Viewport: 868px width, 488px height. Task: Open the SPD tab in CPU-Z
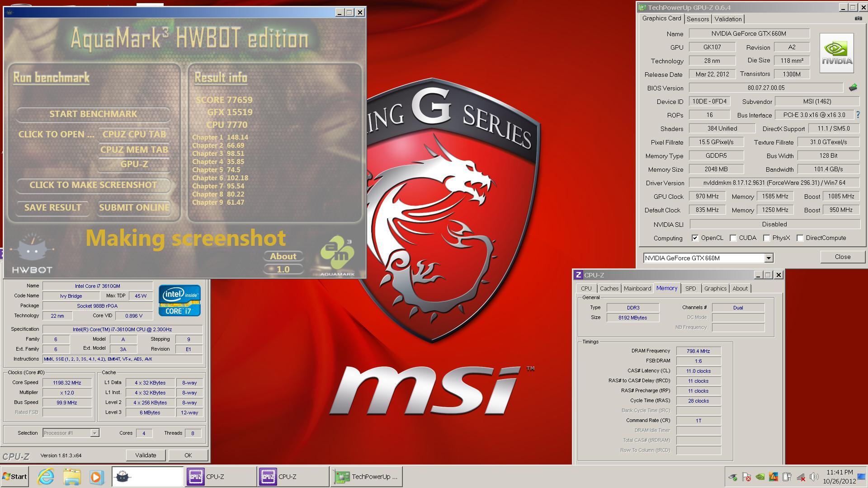point(690,288)
